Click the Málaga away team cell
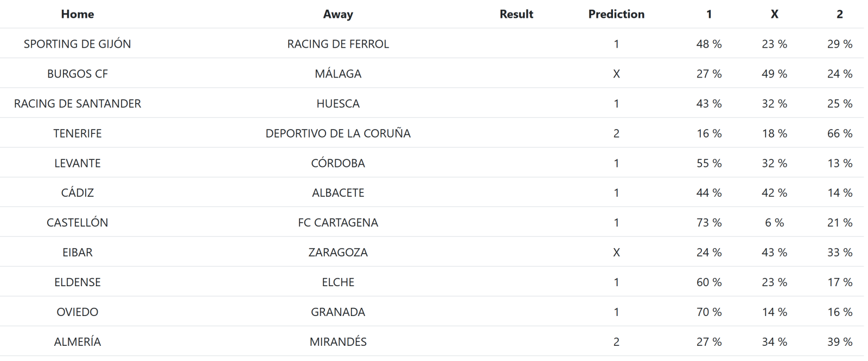The height and width of the screenshot is (361, 868). pyautogui.click(x=338, y=74)
